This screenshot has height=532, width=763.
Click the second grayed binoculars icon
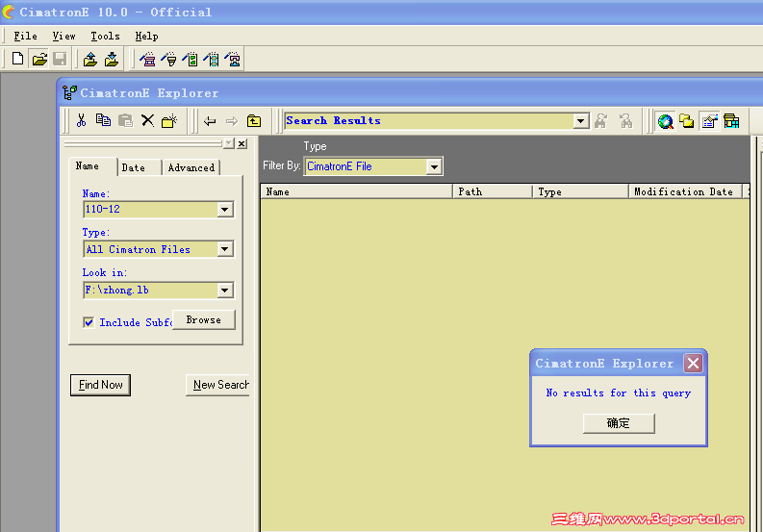tap(626, 120)
